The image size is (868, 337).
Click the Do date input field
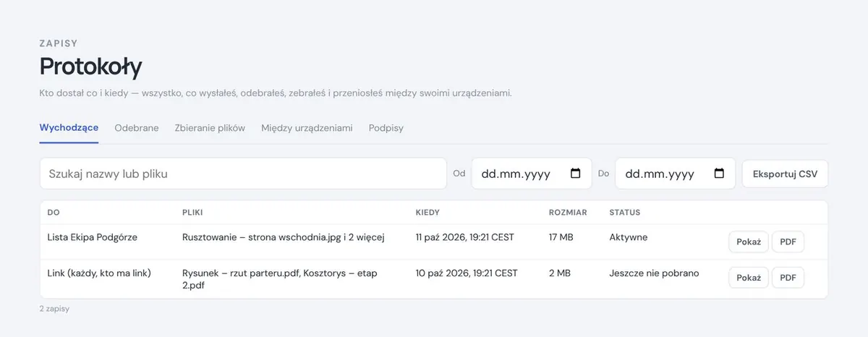coord(675,174)
